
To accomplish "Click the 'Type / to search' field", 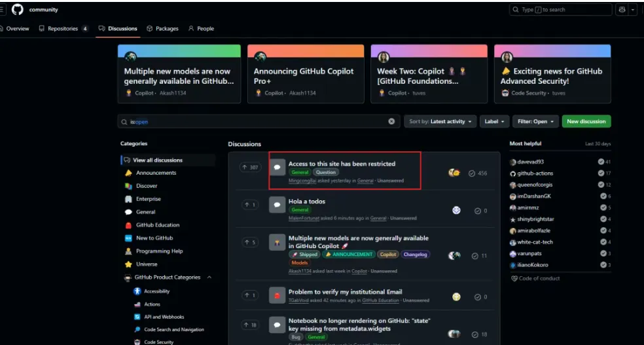I will tap(561, 10).
